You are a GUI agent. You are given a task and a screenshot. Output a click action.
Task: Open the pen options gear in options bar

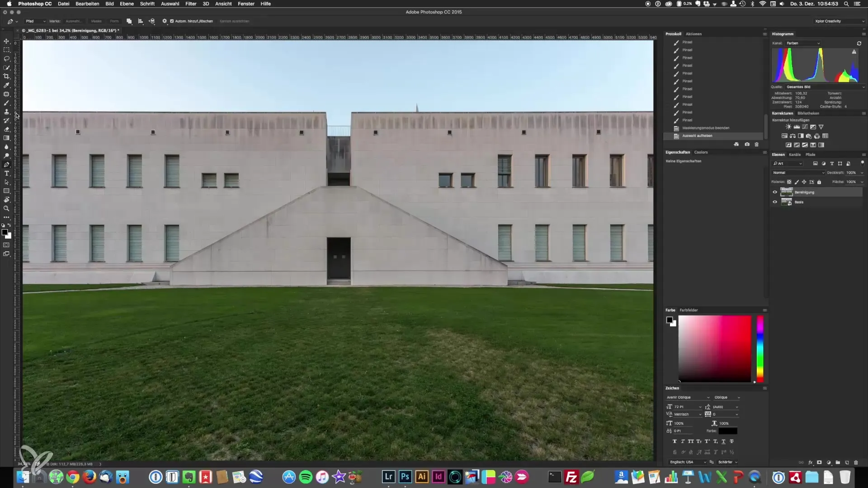pos(165,21)
